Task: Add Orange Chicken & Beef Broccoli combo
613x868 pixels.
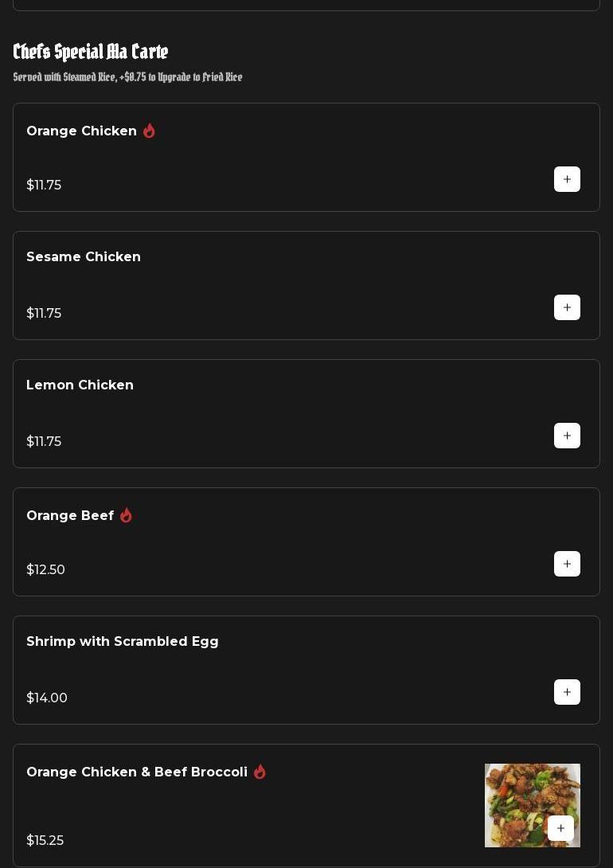Action: point(560,828)
